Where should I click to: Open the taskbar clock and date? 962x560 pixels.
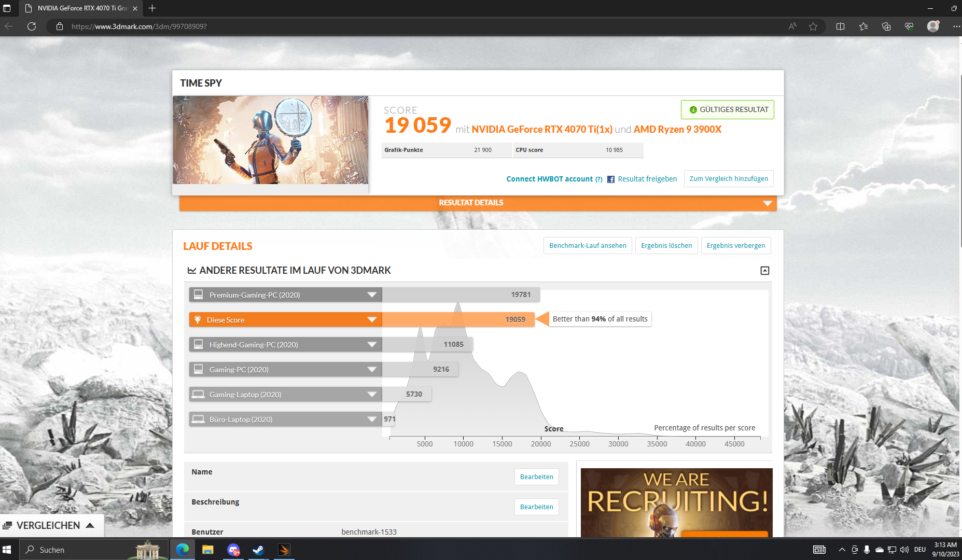pyautogui.click(x=945, y=550)
